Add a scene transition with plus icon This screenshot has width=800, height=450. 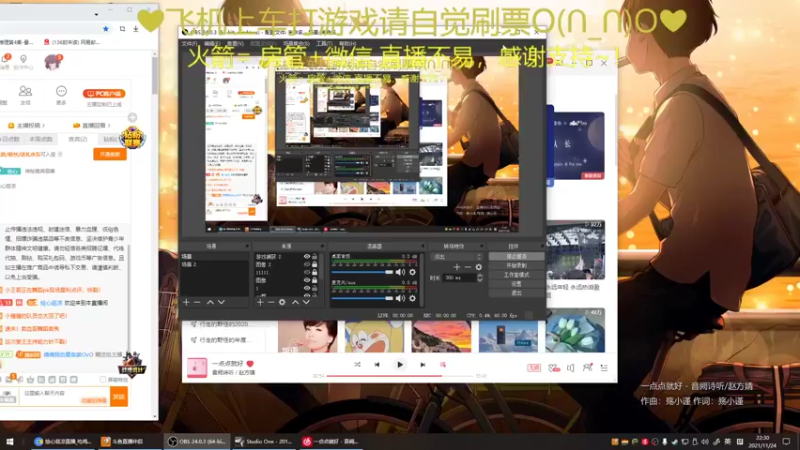pyautogui.click(x=457, y=267)
